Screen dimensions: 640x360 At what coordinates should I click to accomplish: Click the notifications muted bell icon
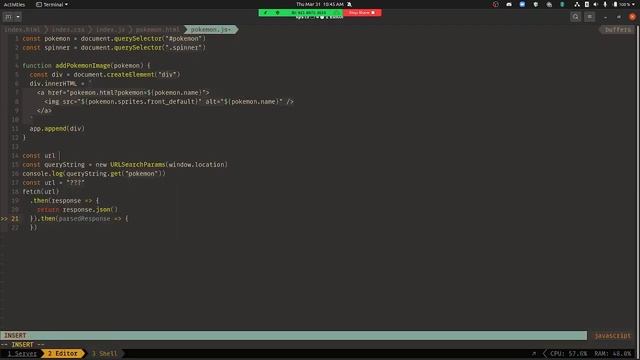point(349,4)
